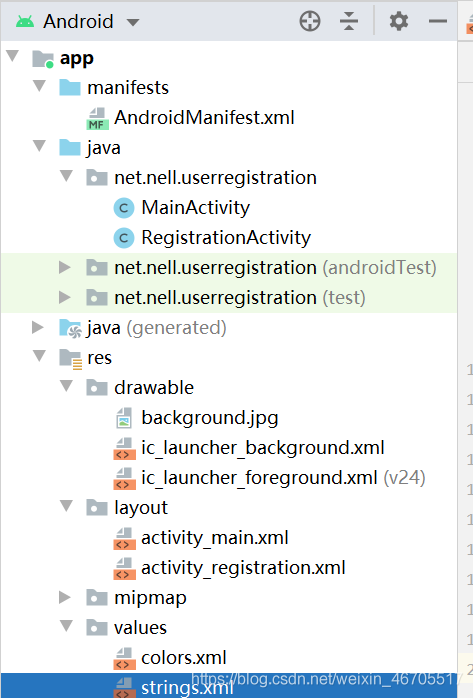Collapse the manifests folder
The image size is (473, 698).
click(40, 86)
